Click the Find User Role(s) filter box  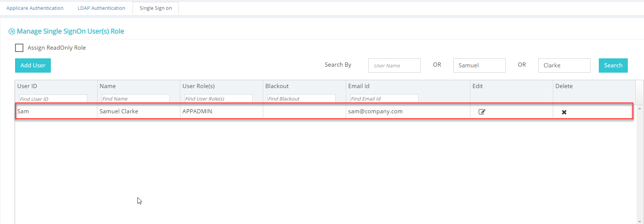tap(218, 99)
